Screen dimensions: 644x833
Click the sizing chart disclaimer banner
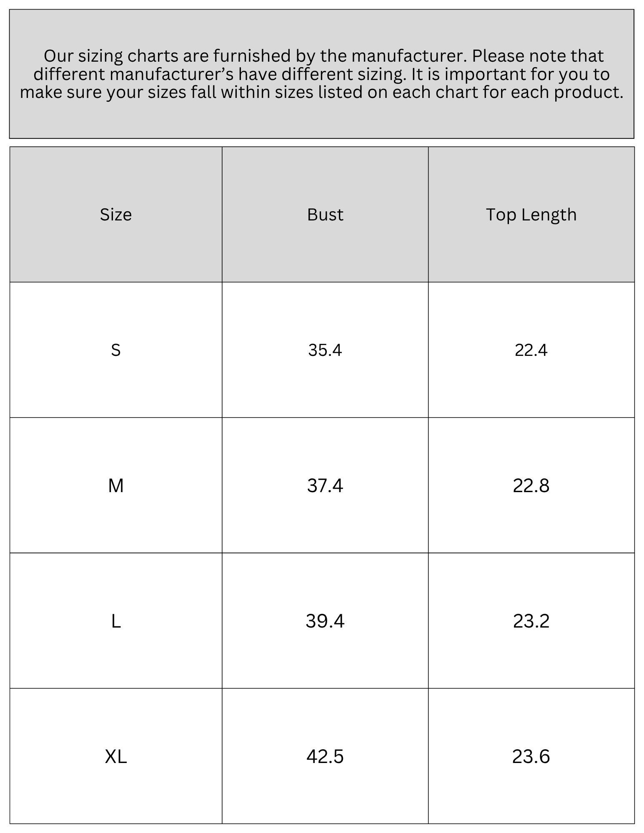coord(322,74)
